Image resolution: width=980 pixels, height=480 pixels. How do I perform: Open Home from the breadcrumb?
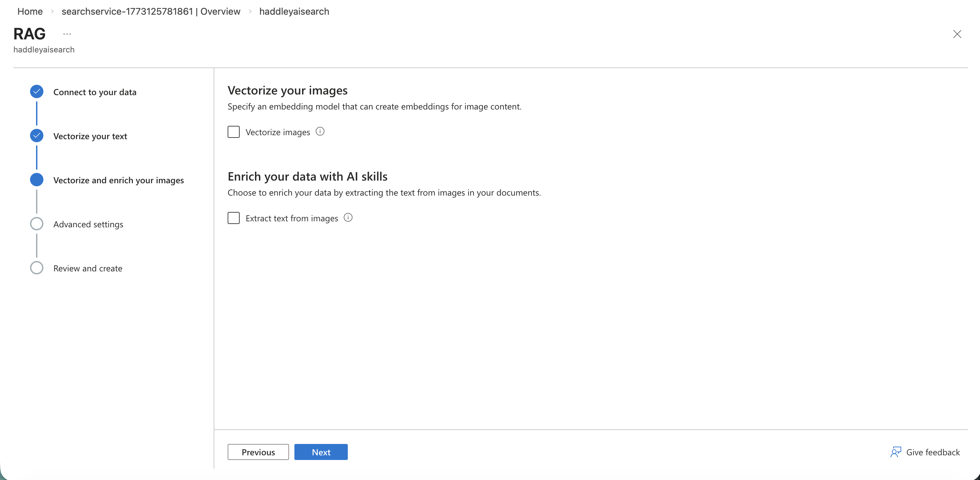point(30,11)
